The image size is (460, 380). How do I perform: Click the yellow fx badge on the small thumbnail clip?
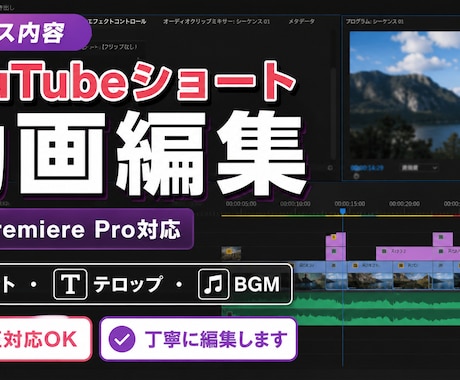coord(229,251)
